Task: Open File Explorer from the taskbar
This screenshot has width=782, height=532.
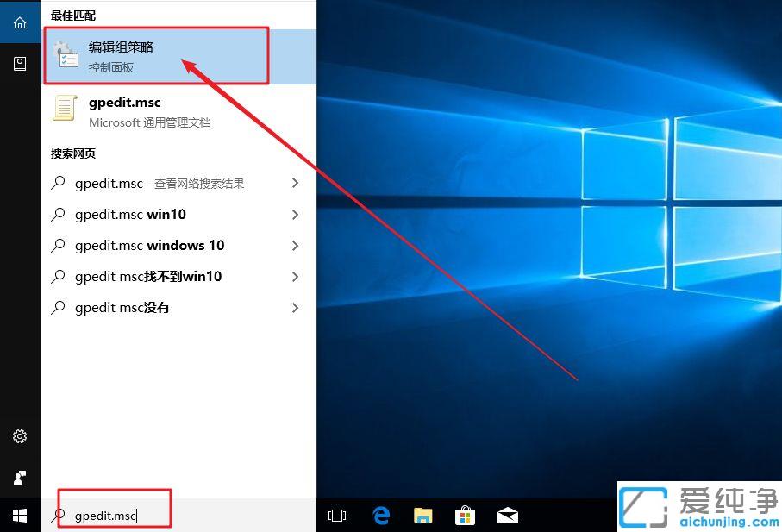Action: (422, 515)
